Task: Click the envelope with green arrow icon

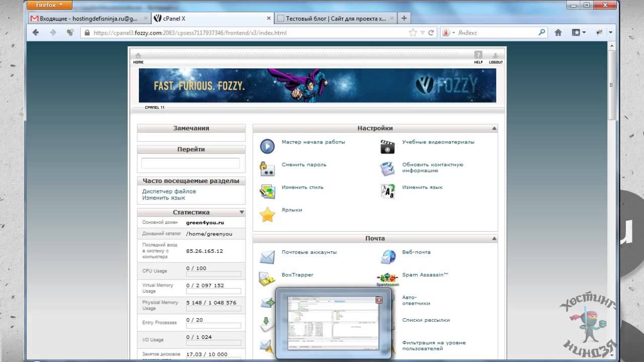Action: (x=267, y=302)
